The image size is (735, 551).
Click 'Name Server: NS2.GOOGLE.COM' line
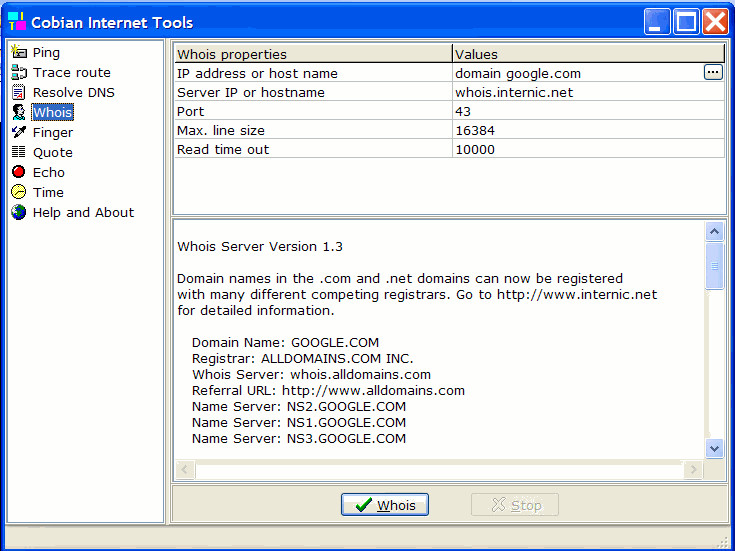(299, 406)
